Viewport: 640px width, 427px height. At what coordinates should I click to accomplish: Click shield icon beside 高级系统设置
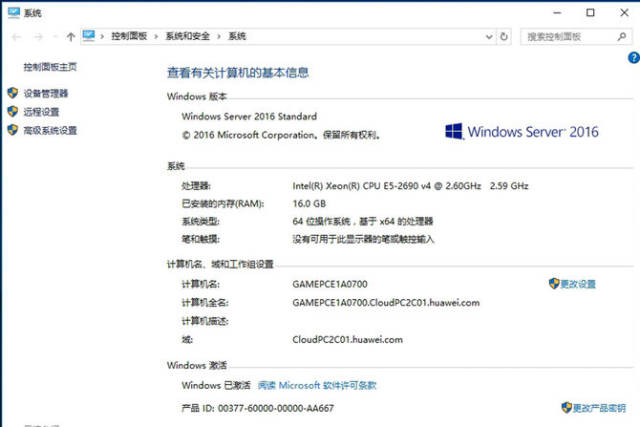click(13, 130)
